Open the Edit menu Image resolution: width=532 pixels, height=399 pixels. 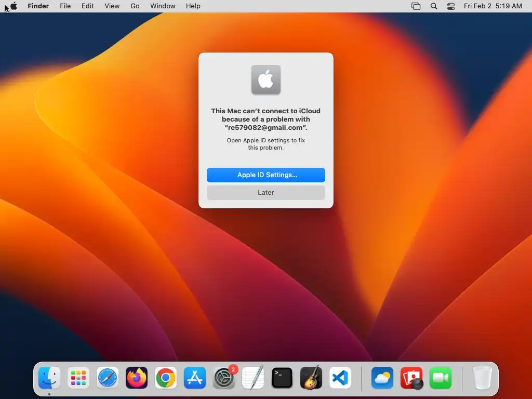[x=87, y=6]
